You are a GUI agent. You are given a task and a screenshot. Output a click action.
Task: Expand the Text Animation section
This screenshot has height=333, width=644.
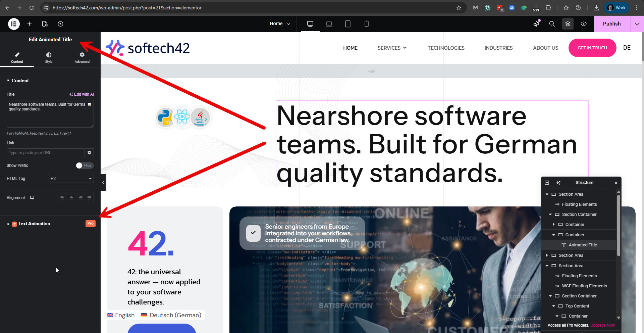pyautogui.click(x=34, y=224)
